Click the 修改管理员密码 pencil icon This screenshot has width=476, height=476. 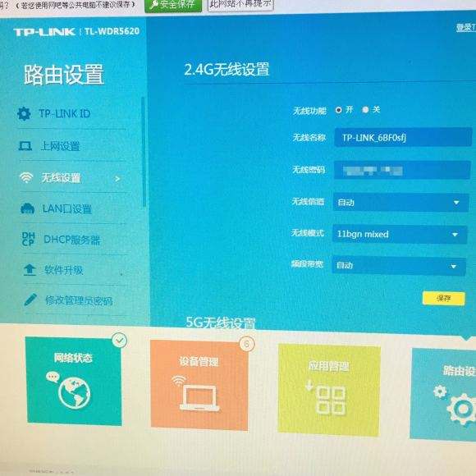(x=30, y=300)
